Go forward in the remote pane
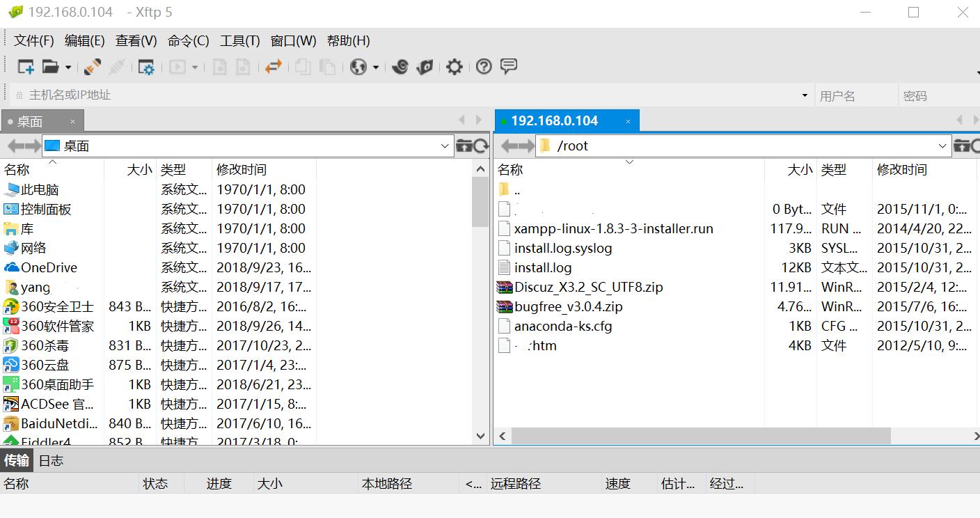This screenshot has width=980, height=518. click(x=526, y=146)
